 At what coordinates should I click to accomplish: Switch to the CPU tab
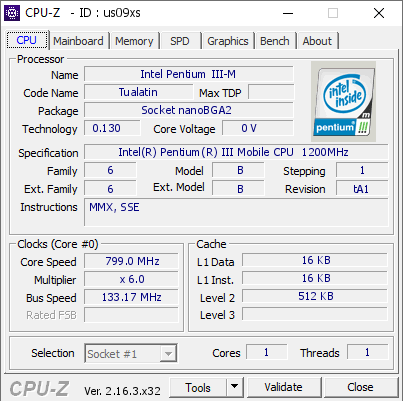(27, 40)
